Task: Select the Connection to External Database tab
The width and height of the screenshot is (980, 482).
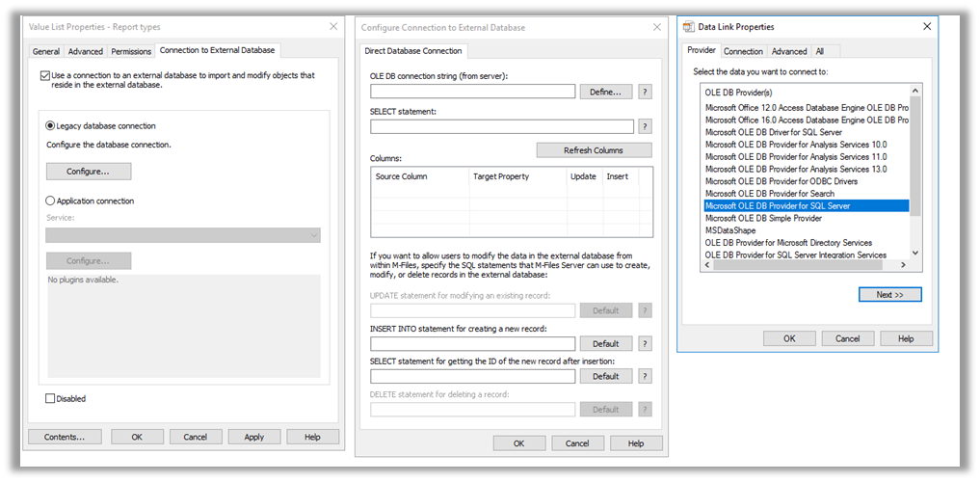Action: tap(218, 50)
